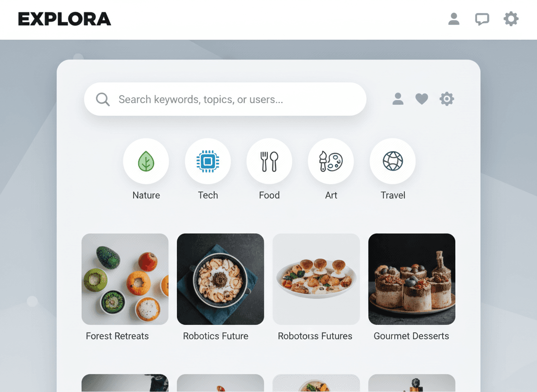Screen dimensions: 537x392
Task: Click the magnifying glass search icon
Action: click(x=103, y=99)
